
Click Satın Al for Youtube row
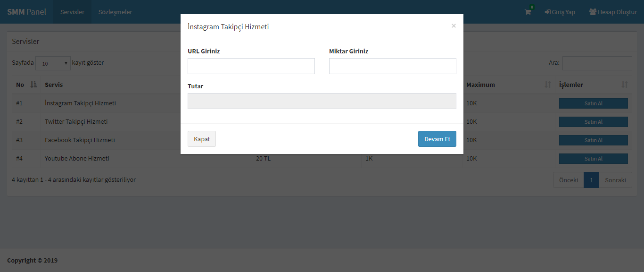click(x=594, y=159)
